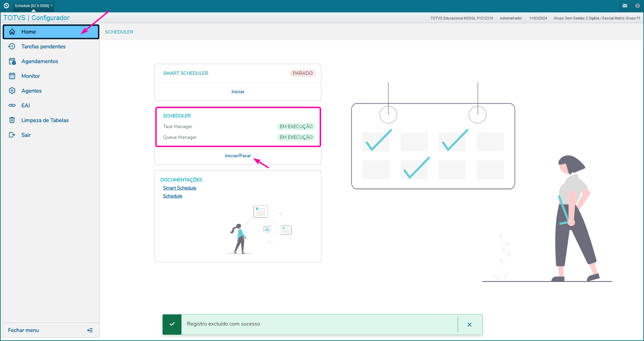The image size is (644, 341).
Task: Click the Agendamentos calendar-gear icon
Action: click(x=12, y=61)
